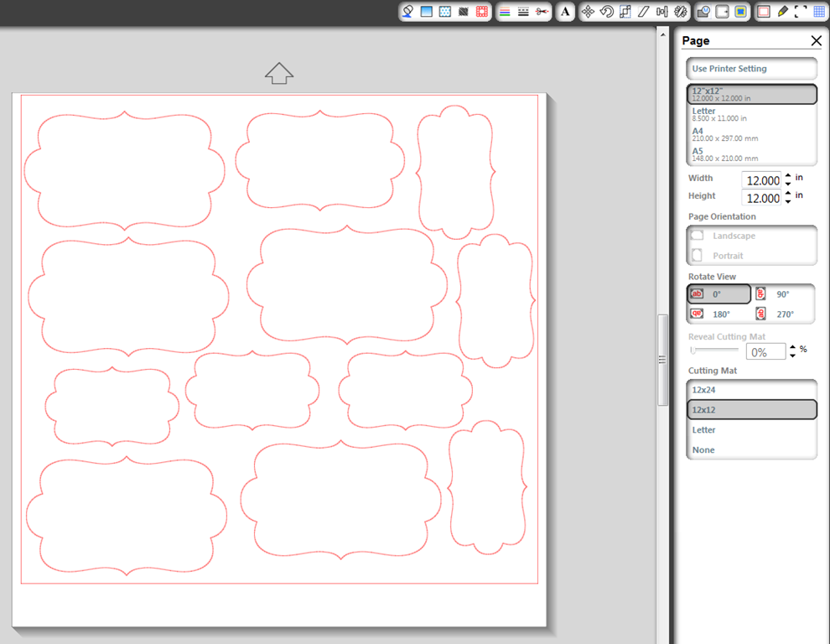
Task: Open the Page settings red-bordered icon
Action: (x=764, y=12)
